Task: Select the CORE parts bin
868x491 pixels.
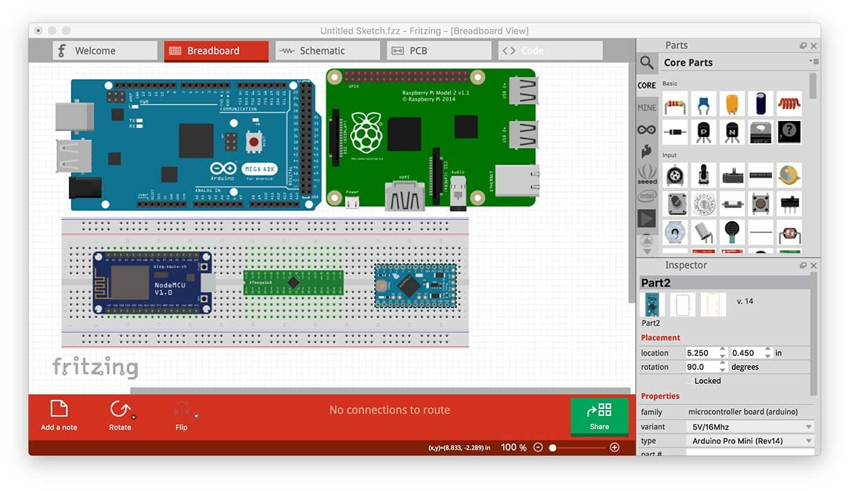Action: tap(647, 86)
